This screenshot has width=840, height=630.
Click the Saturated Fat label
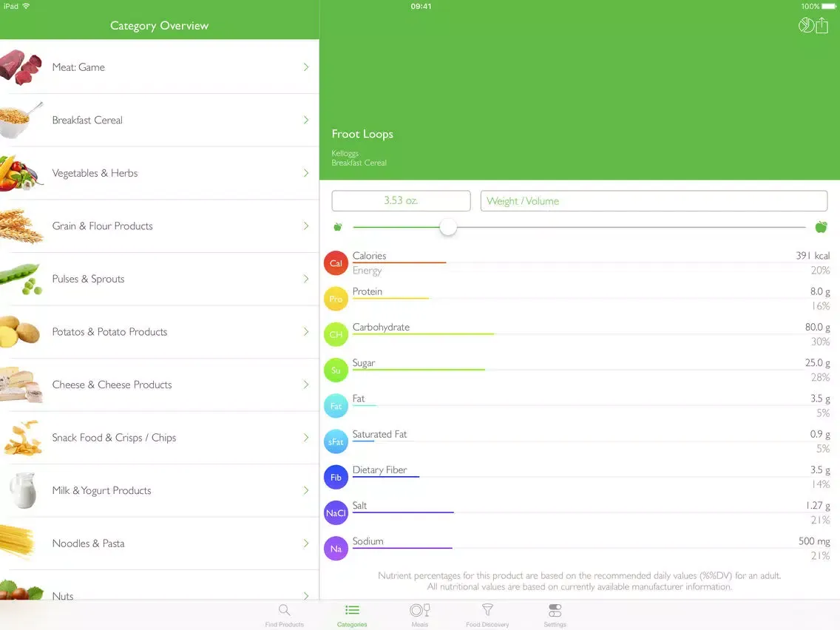(379, 434)
